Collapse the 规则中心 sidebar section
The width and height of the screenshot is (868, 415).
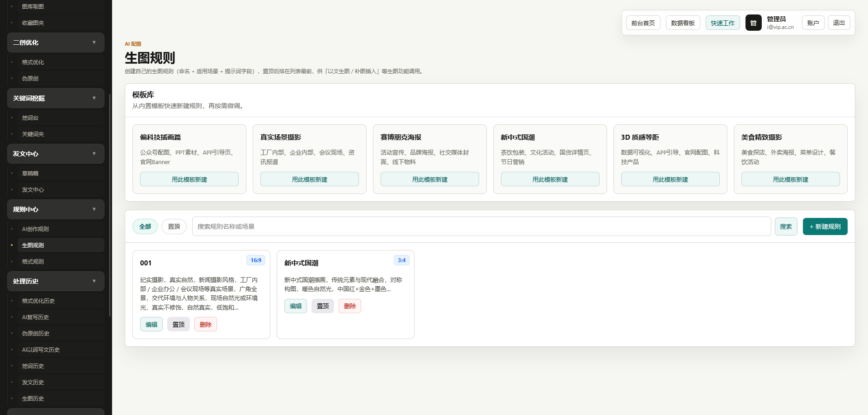pos(94,209)
